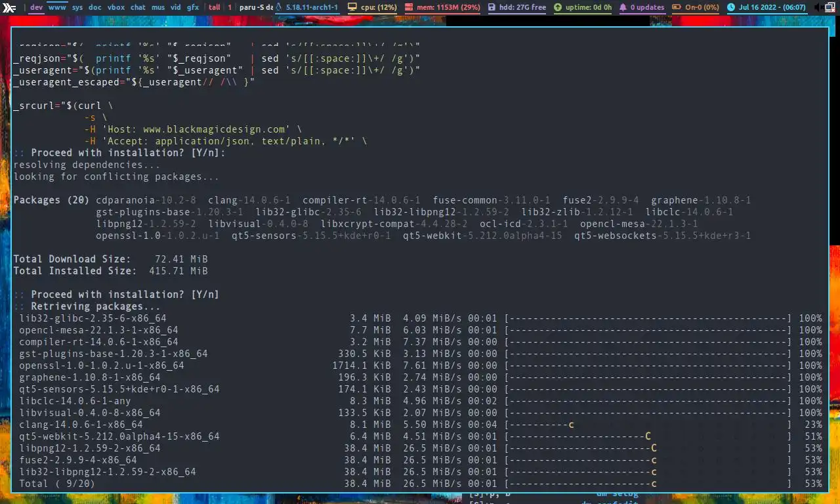The height and width of the screenshot is (504, 840).
Task: Click the cpu monitor icon
Action: pos(352,7)
